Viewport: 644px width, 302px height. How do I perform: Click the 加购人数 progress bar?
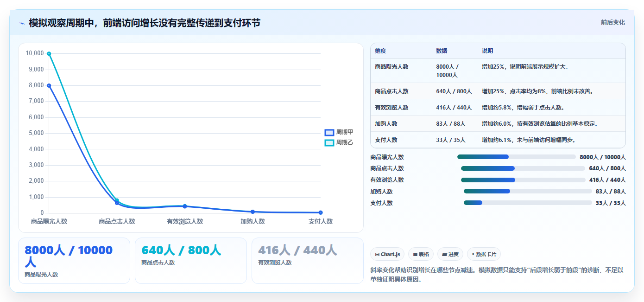click(x=528, y=191)
